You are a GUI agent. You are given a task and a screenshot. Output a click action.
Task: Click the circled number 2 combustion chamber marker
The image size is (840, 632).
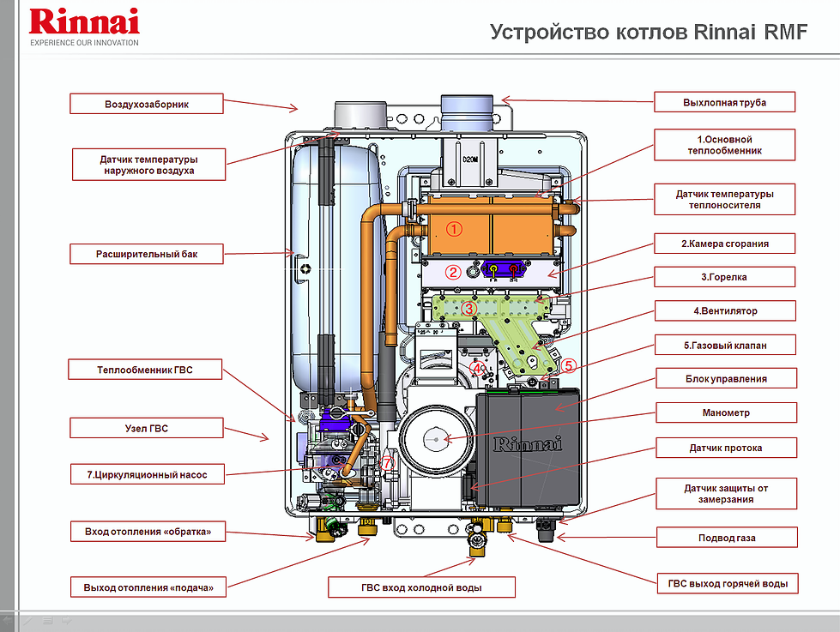(x=452, y=272)
